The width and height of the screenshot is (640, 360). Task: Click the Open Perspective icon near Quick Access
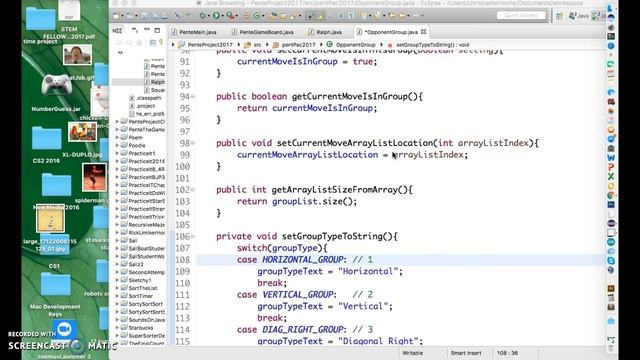[x=559, y=16]
